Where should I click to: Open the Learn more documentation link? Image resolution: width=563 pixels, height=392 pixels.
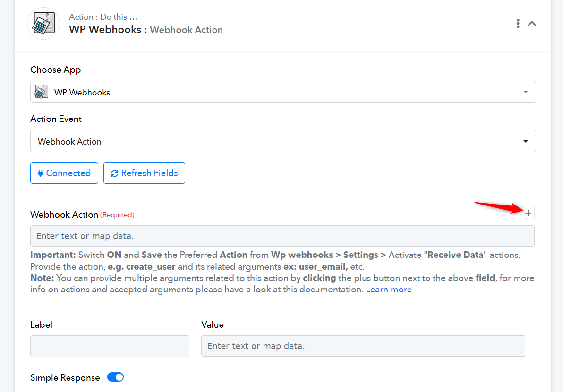point(389,290)
